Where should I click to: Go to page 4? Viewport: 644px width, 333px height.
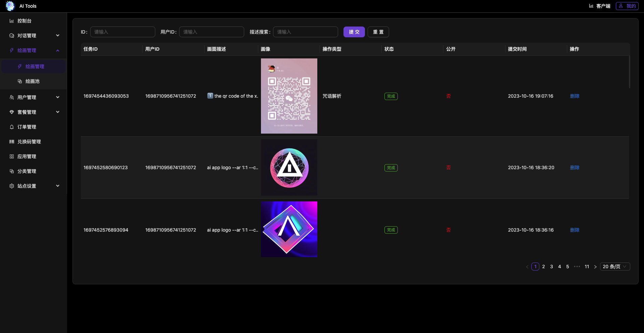559,267
